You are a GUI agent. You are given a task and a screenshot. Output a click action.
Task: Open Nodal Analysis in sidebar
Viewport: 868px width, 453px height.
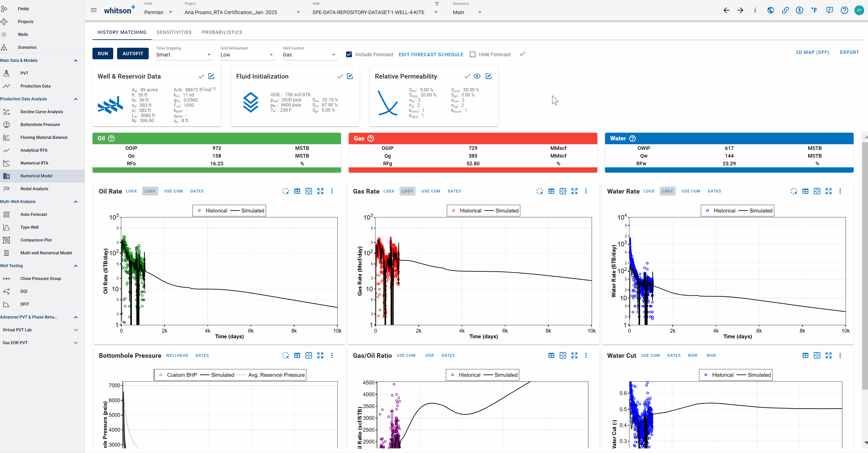point(34,189)
